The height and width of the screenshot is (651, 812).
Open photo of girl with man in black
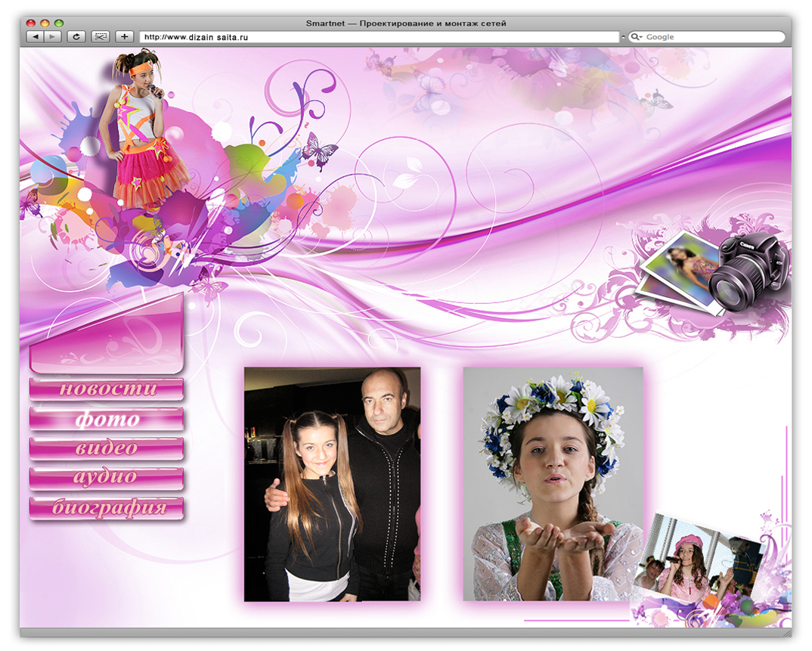332,484
